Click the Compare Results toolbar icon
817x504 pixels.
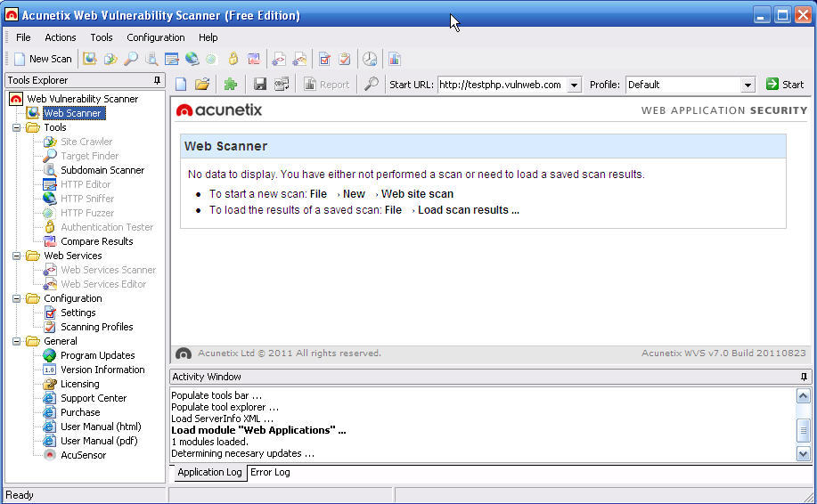click(x=254, y=59)
